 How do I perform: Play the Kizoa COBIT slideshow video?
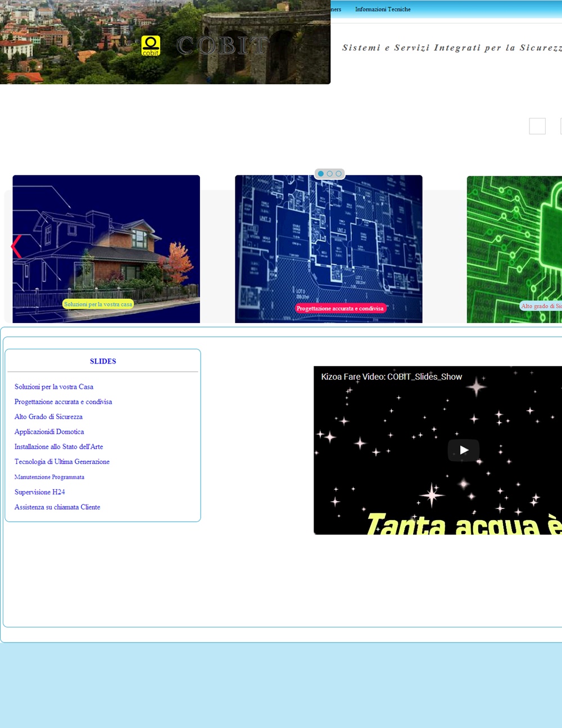(x=463, y=450)
